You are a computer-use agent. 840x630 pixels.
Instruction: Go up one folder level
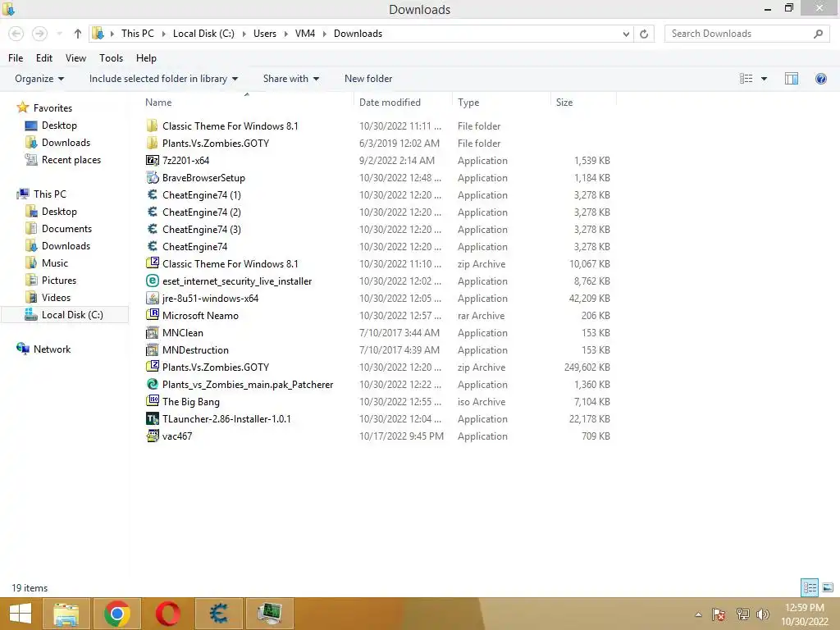click(x=78, y=34)
